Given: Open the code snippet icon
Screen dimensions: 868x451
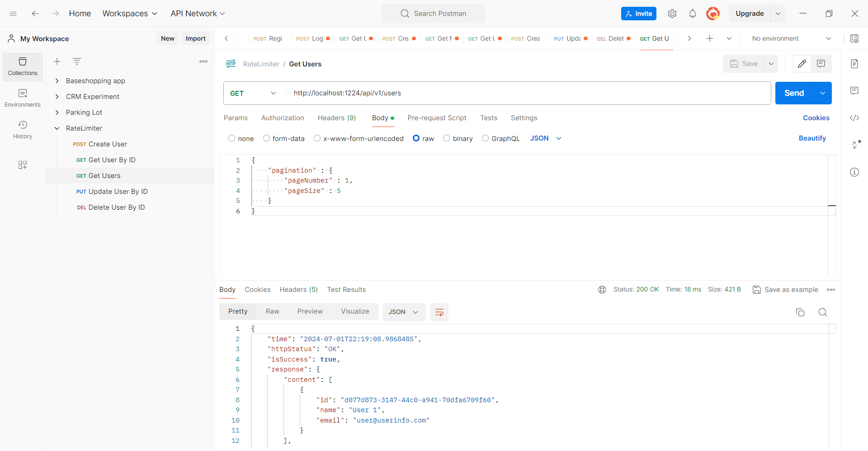Looking at the screenshot, I should pyautogui.click(x=854, y=118).
